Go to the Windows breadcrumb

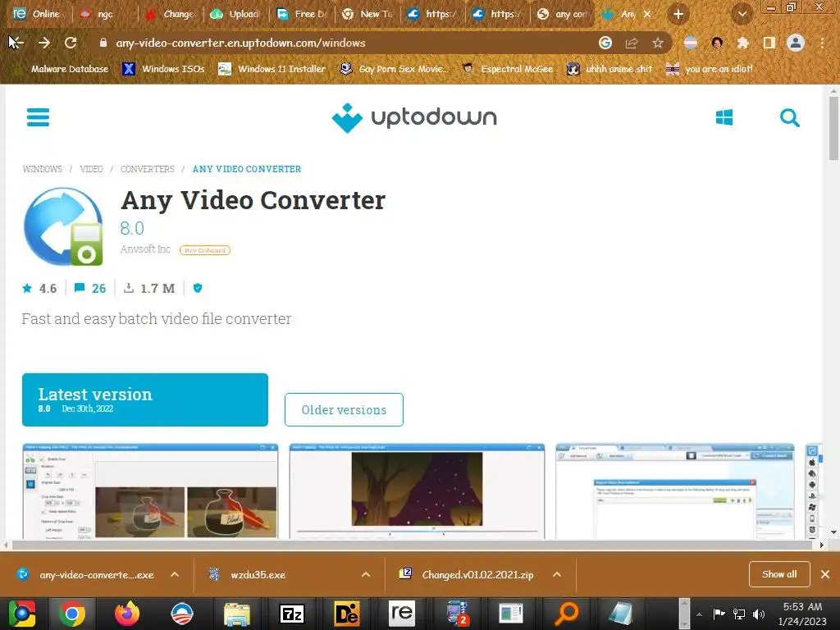point(43,169)
